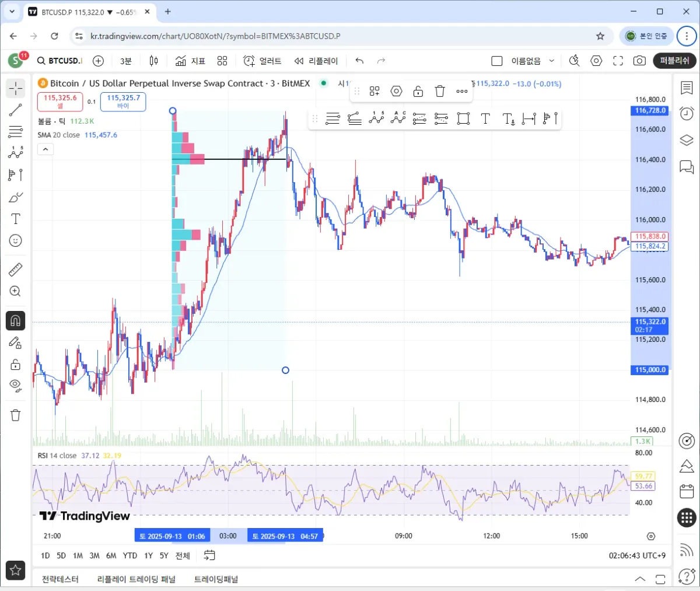The width and height of the screenshot is (700, 591).
Task: Click the emoji sticker tool
Action: 16,240
